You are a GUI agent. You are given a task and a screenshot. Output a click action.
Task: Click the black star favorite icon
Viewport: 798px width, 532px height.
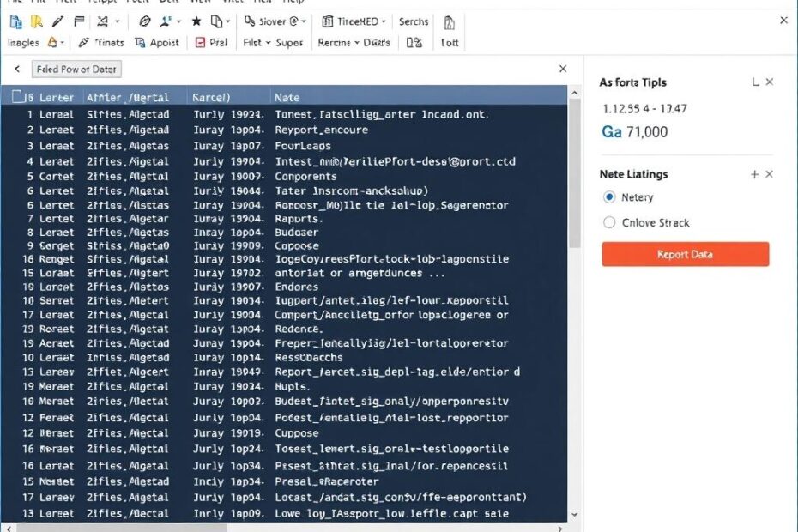(x=196, y=21)
